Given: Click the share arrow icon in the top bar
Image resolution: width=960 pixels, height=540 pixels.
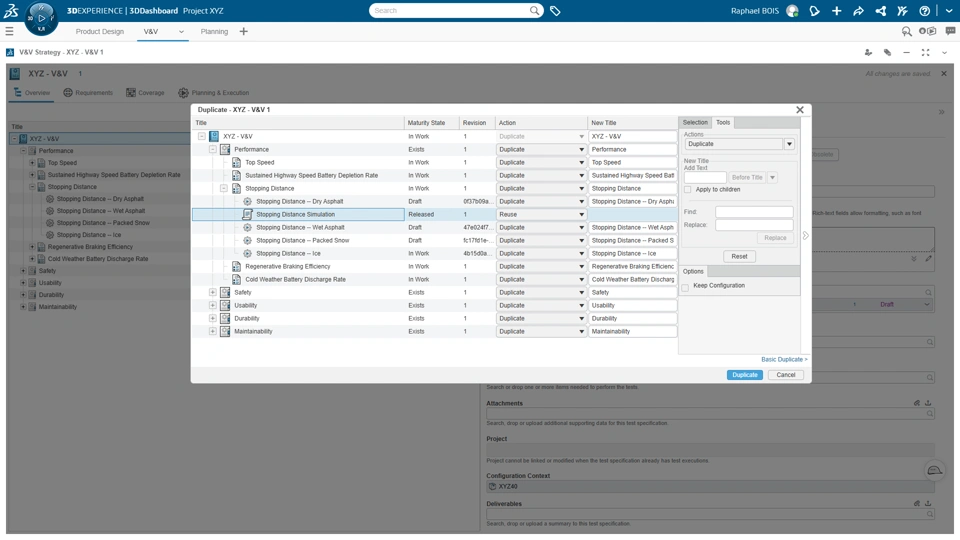Looking at the screenshot, I should [x=858, y=11].
